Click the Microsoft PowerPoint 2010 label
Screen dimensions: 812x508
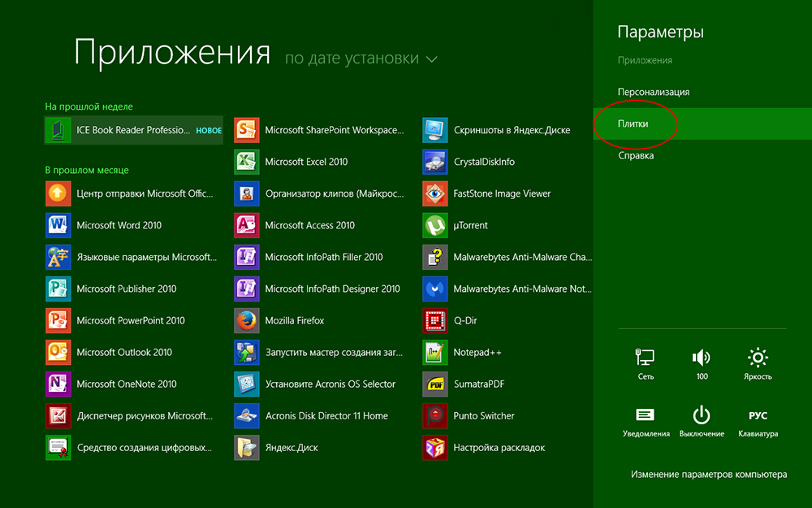(x=131, y=320)
